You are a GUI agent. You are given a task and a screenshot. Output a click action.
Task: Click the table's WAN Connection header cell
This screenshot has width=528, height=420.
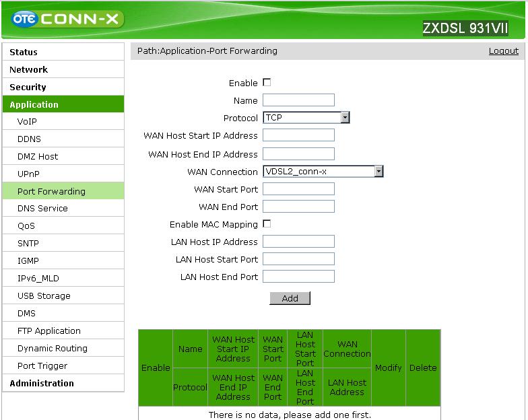(x=348, y=349)
